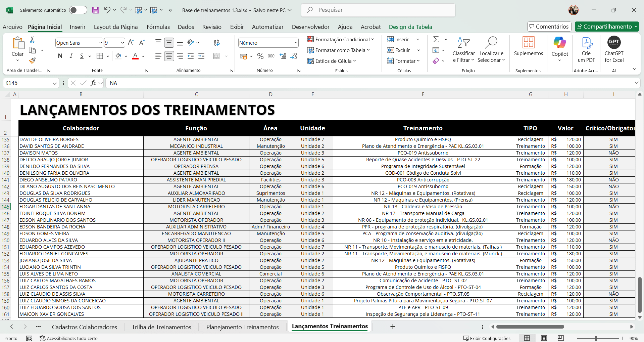Expand the Número format dropdown
This screenshot has width=644, height=342.
click(x=296, y=43)
